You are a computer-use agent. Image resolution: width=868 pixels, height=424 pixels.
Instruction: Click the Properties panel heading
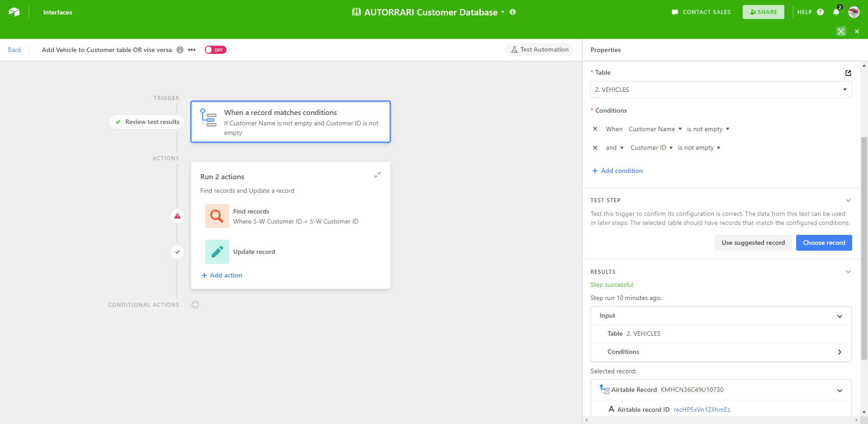[605, 50]
